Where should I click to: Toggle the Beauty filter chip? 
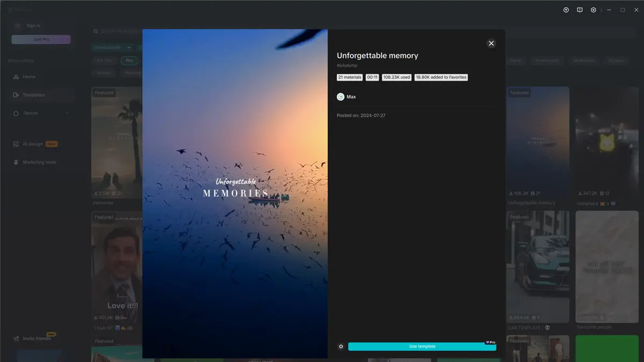click(x=104, y=72)
